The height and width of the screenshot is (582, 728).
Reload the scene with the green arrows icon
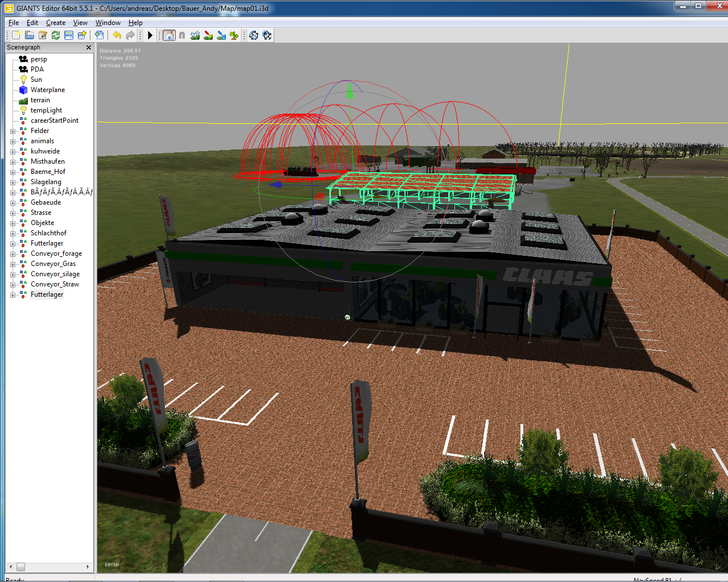click(x=56, y=35)
